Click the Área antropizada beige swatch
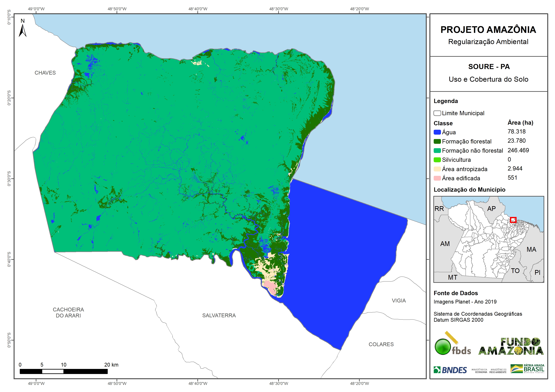Screen dimensions: 555x392 (x=437, y=169)
